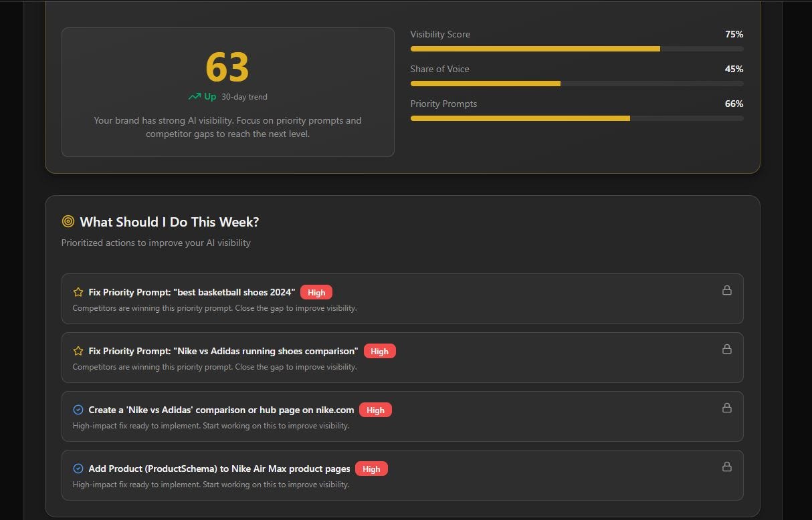
Task: Click the star icon for basketball shoes prompt
Action: (x=78, y=292)
